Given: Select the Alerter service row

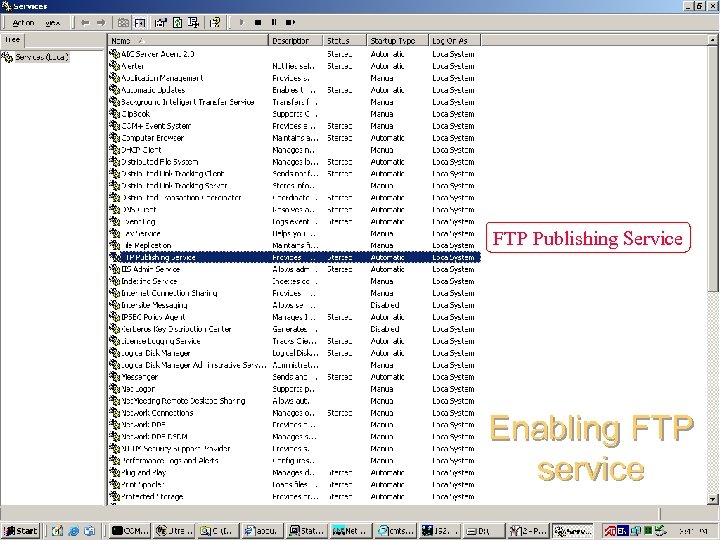Looking at the screenshot, I should tap(295, 66).
